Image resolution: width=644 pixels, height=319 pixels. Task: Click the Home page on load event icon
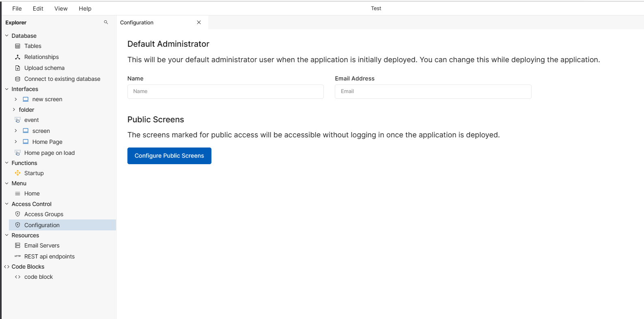click(17, 153)
